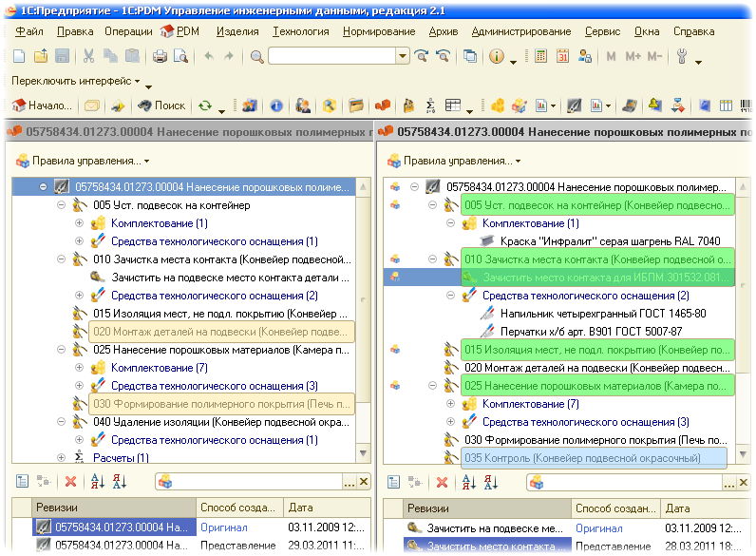Click the red delete icon in left panel
The image size is (756, 556).
[x=70, y=482]
